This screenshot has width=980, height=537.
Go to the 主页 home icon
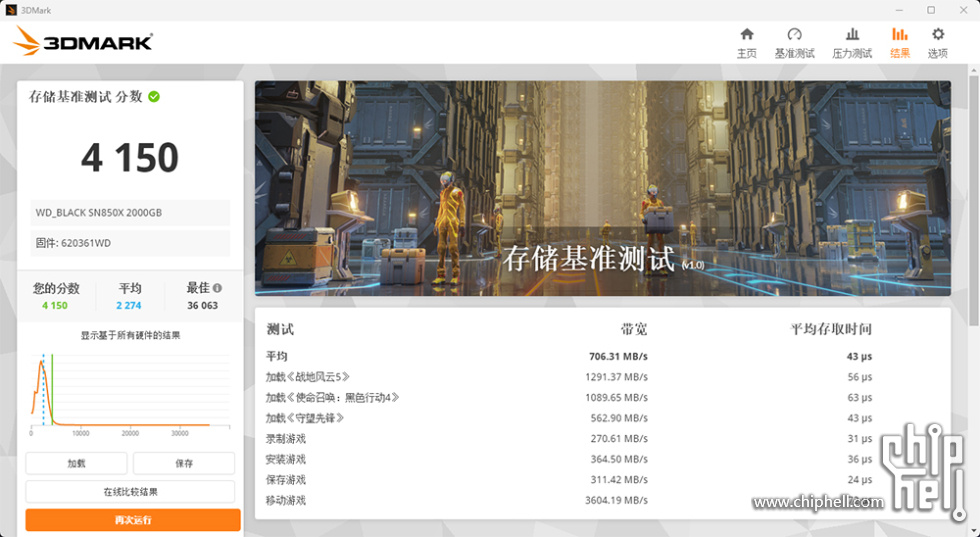coord(746,35)
